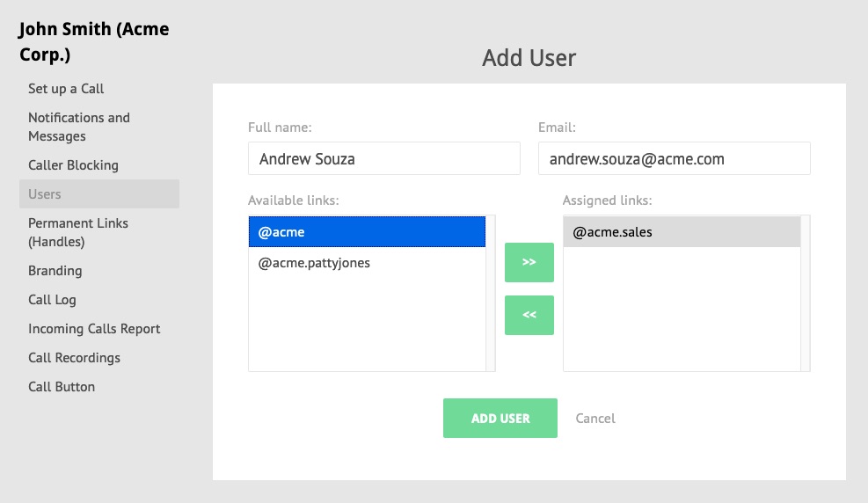The image size is (868, 503).
Task: Focus the Email input field
Action: [675, 158]
